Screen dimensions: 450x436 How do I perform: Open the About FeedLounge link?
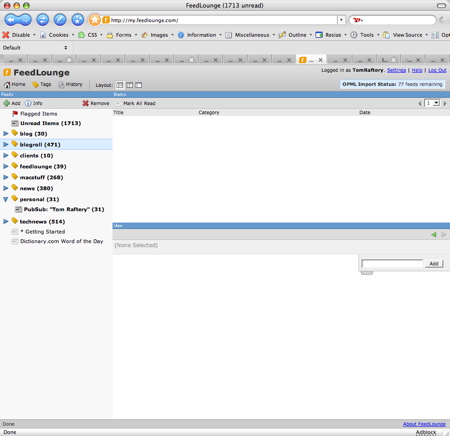(424, 424)
